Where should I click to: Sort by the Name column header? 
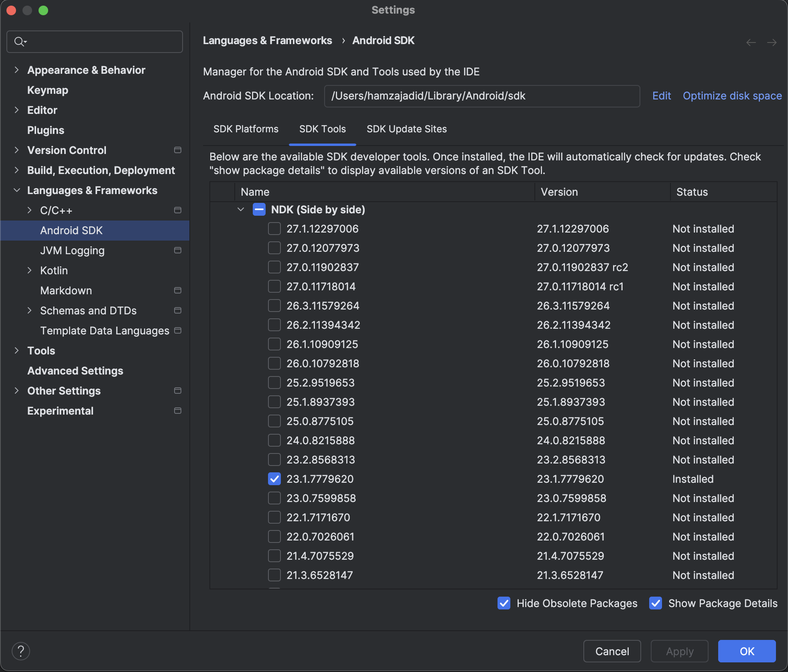point(384,192)
